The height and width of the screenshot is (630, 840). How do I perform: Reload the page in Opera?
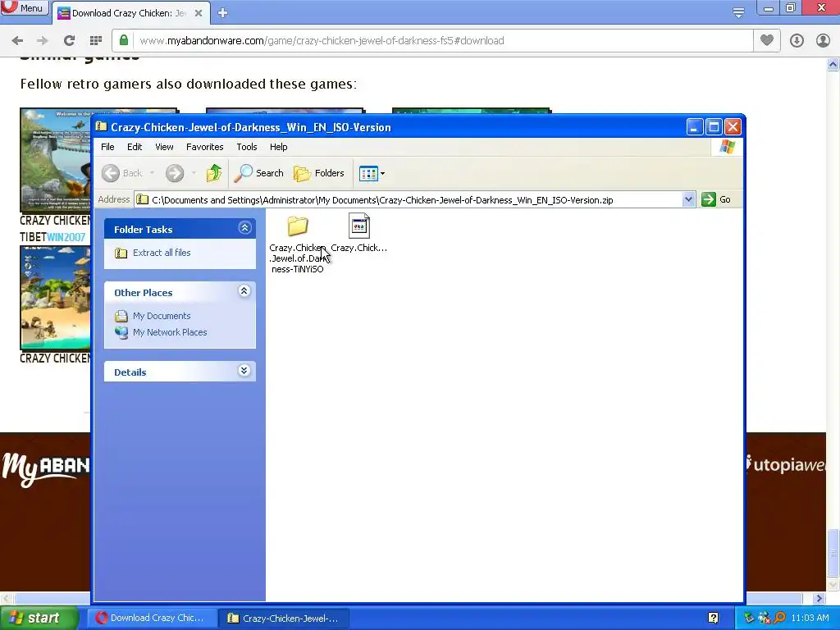coord(69,41)
